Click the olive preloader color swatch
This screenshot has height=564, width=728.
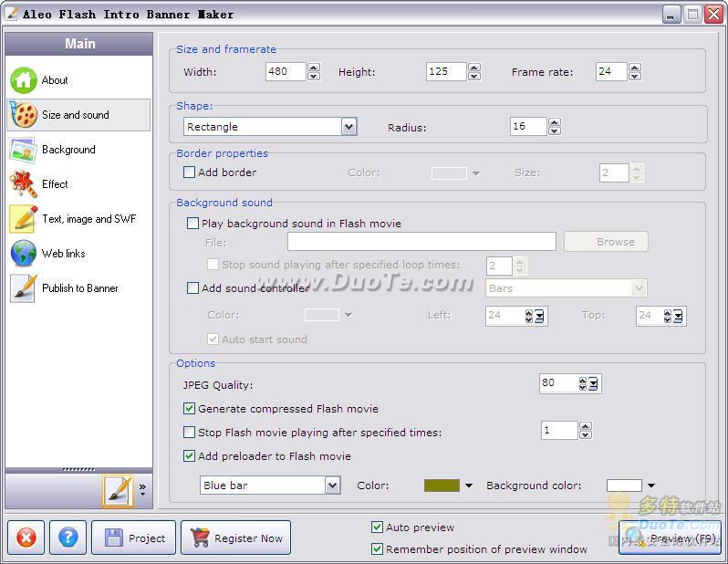coord(442,486)
